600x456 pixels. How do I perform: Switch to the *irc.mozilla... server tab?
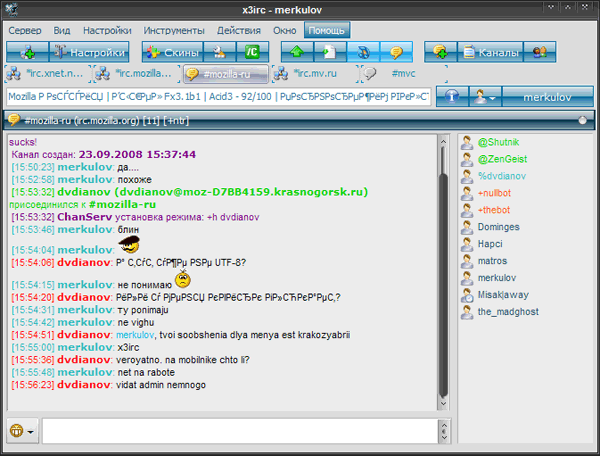pos(137,73)
